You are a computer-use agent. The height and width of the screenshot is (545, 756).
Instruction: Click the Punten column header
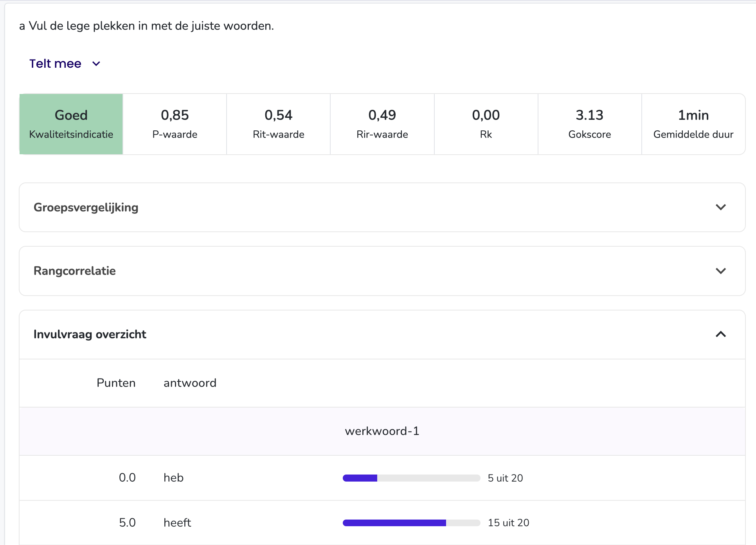click(116, 383)
